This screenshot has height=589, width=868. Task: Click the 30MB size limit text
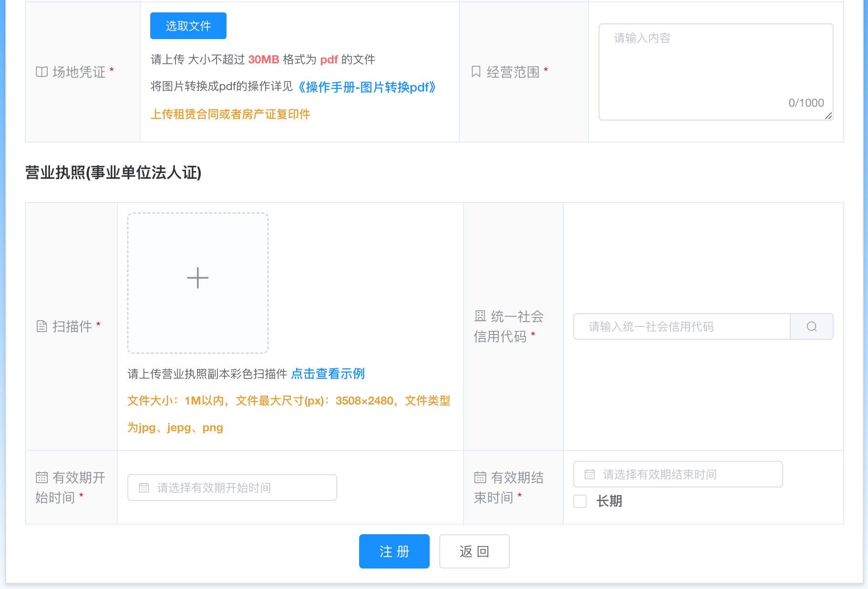pyautogui.click(x=264, y=60)
